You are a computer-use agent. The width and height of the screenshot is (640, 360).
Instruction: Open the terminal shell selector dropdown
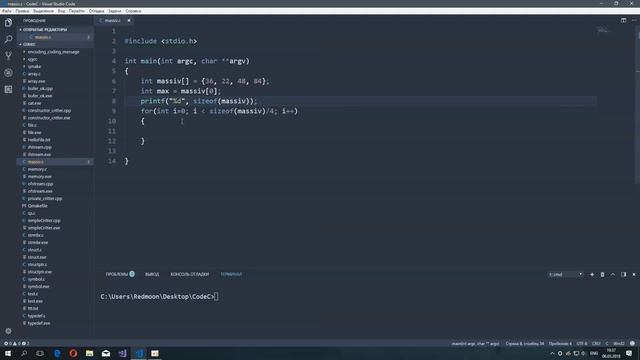(565, 274)
